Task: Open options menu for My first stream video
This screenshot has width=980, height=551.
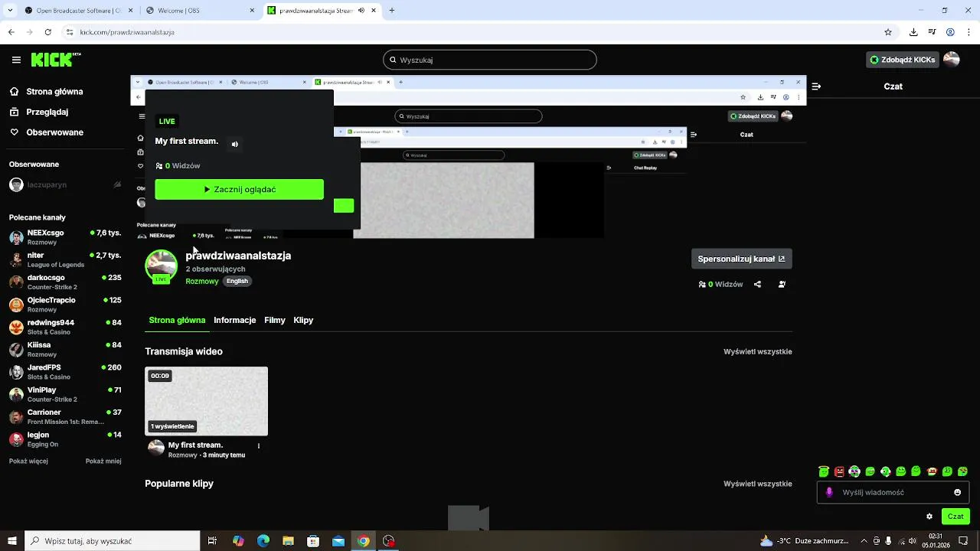Action: 258,445
